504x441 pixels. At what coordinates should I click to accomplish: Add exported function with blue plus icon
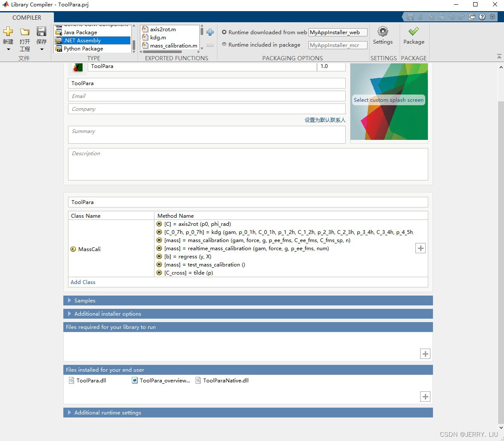click(210, 33)
